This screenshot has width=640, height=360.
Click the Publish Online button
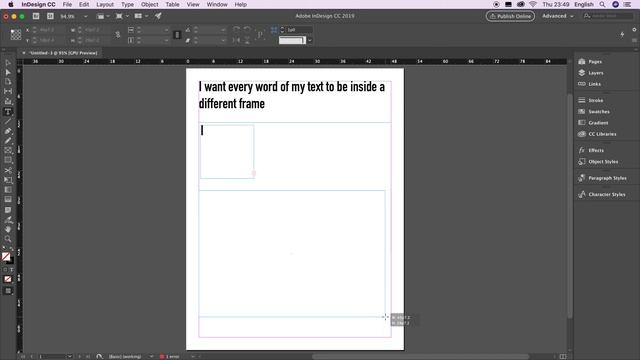[x=510, y=16]
